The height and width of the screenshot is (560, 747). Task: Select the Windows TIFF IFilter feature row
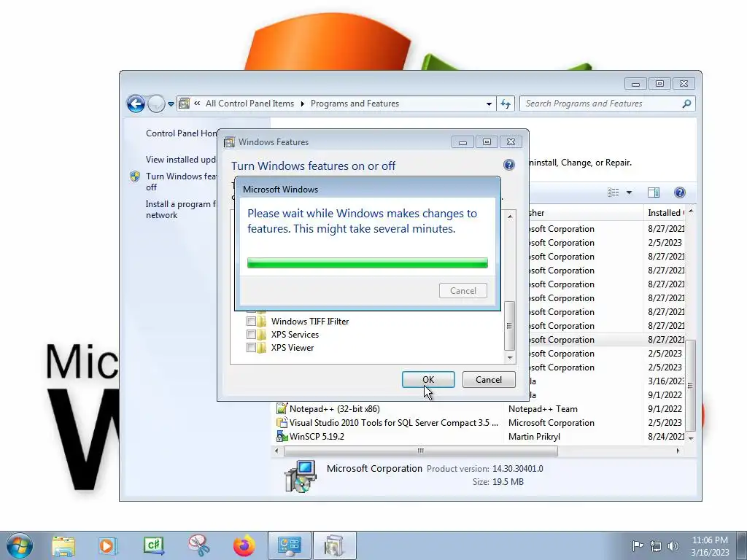tap(309, 322)
